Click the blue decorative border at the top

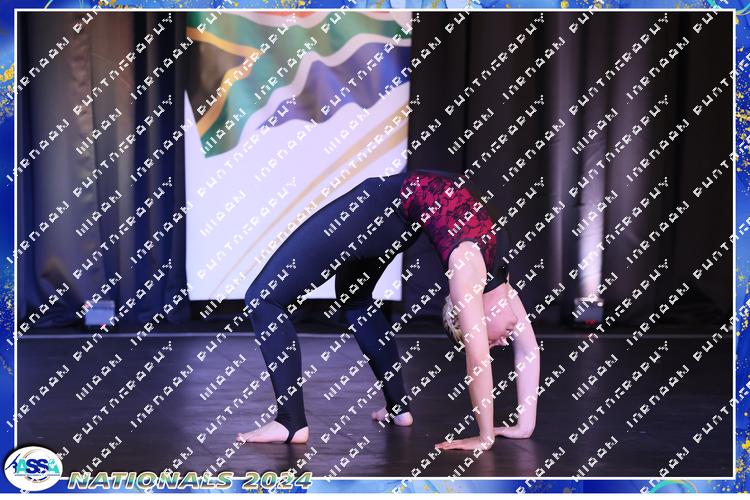(x=375, y=5)
